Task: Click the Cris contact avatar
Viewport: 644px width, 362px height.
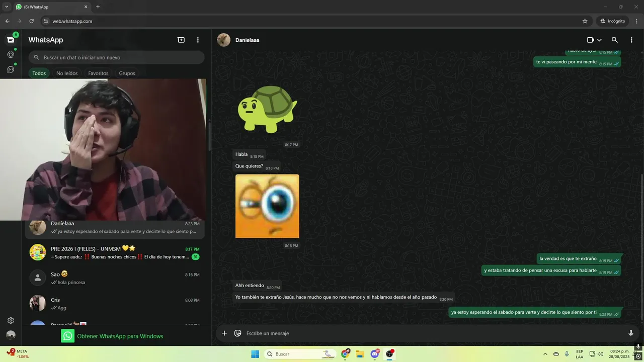Action: pos(37,303)
